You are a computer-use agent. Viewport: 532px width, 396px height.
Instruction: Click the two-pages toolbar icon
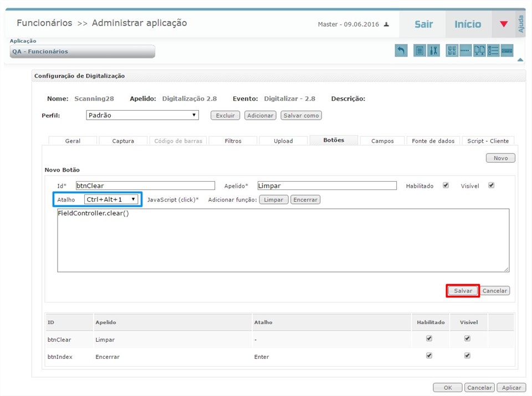[x=479, y=51]
